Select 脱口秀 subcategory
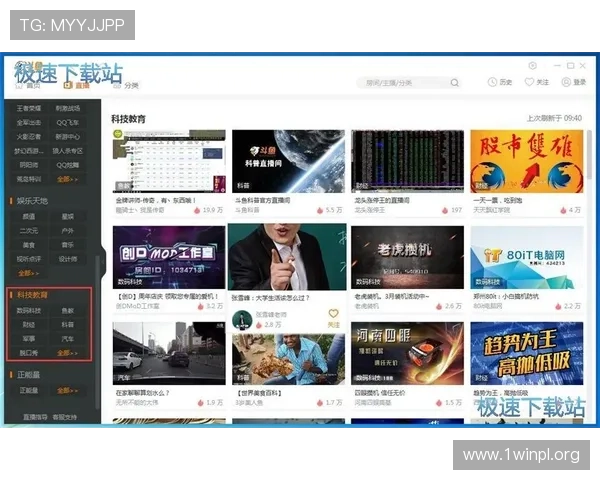This screenshot has width=600, height=480. (x=29, y=353)
